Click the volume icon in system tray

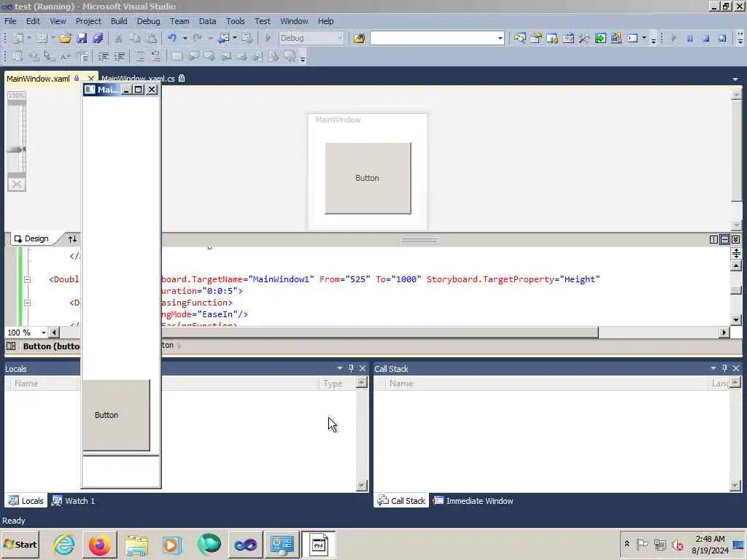(677, 544)
